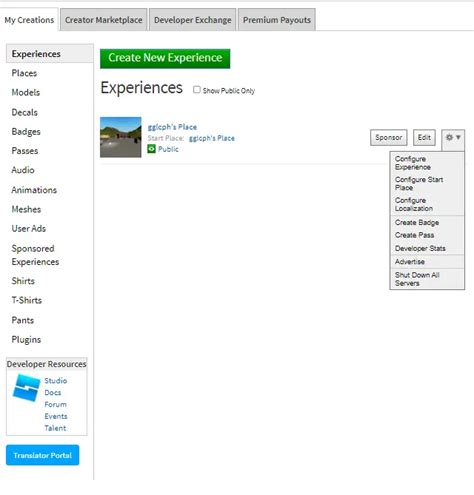Open the Translator Portal
This screenshot has height=495, width=474.
[43, 455]
